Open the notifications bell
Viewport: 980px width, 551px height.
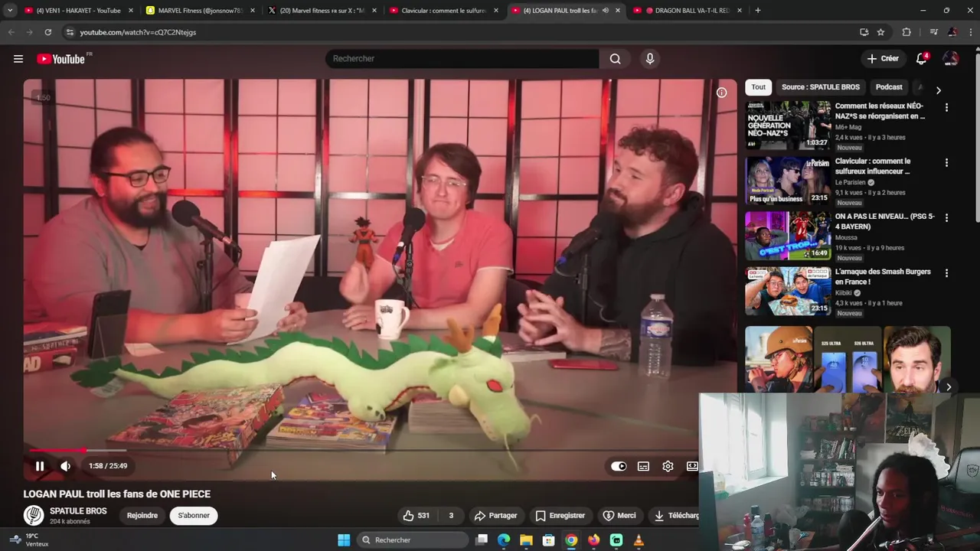click(x=922, y=59)
